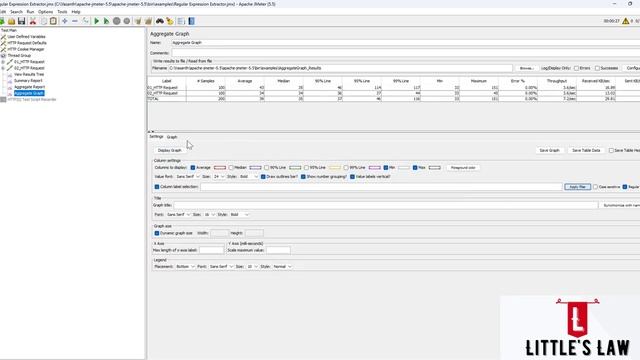Screen dimensions: 640x360
Task: Expand all tree nodes with the plus icon
Action: point(64,21)
